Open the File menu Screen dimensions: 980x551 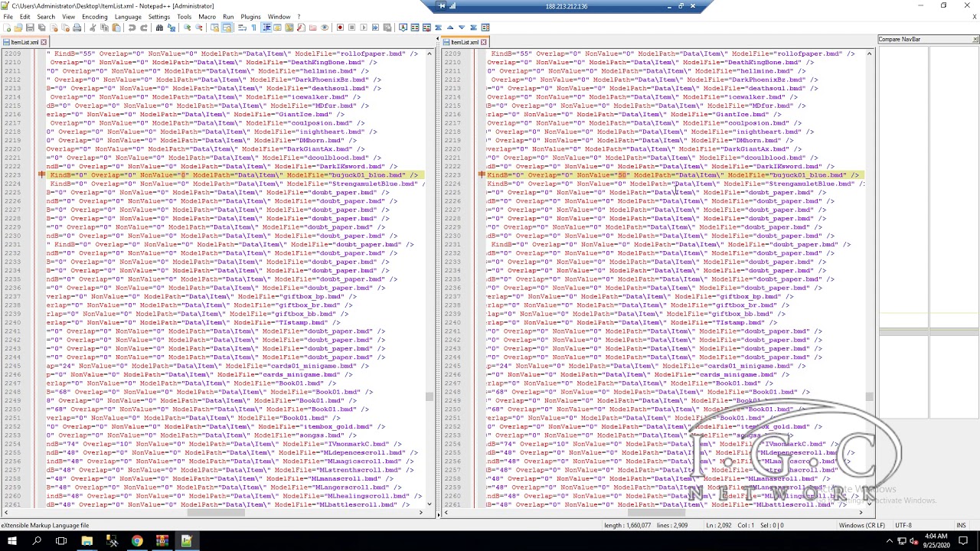[8, 17]
